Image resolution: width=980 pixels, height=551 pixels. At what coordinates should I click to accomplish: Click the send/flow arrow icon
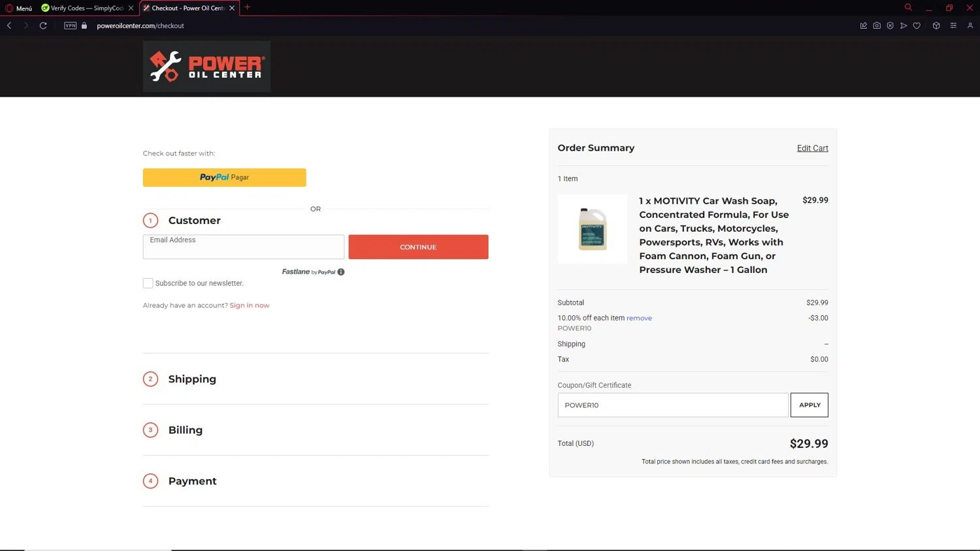point(904,25)
